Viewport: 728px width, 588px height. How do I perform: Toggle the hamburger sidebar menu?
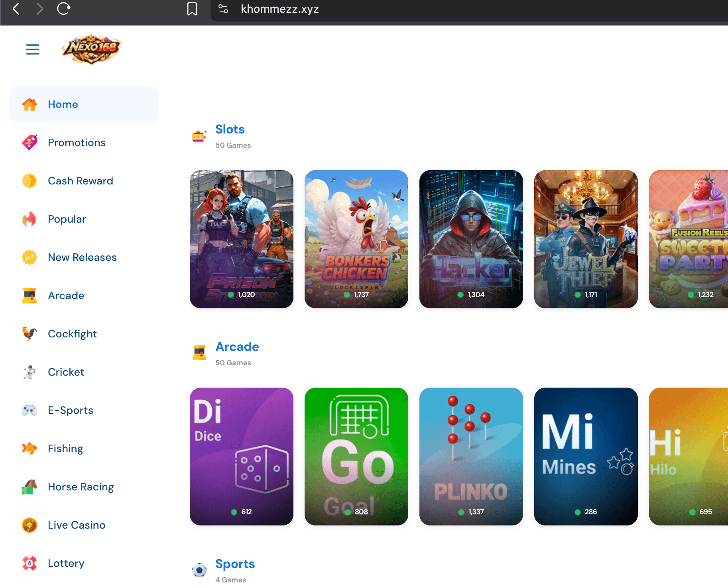(33, 49)
